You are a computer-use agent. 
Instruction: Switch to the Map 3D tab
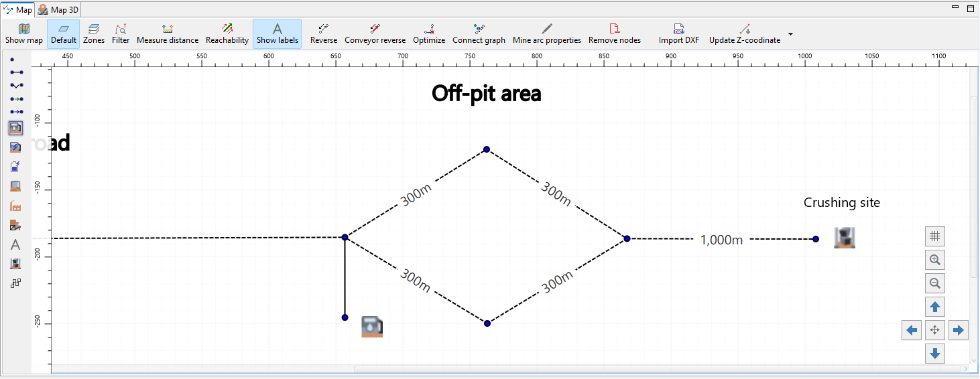click(58, 9)
